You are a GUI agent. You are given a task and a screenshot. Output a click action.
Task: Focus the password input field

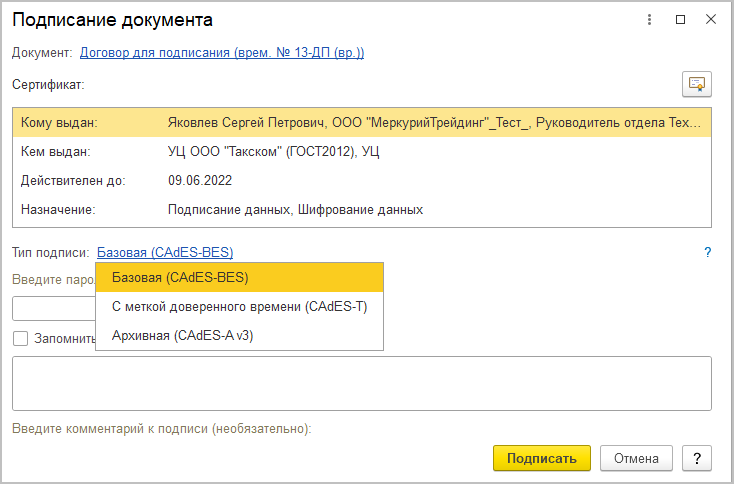[x=52, y=308]
